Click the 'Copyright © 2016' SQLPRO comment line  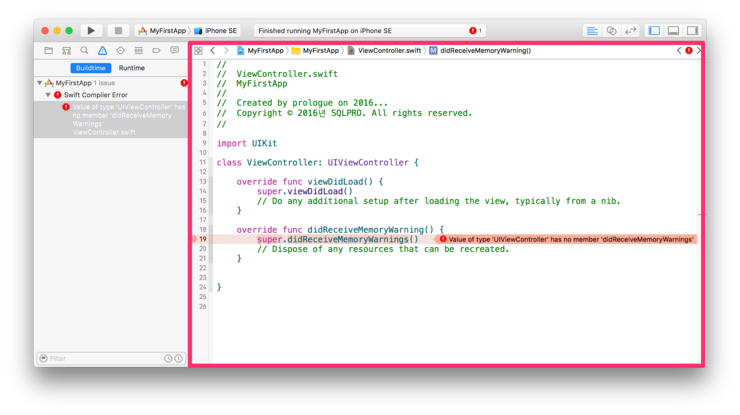(x=344, y=113)
